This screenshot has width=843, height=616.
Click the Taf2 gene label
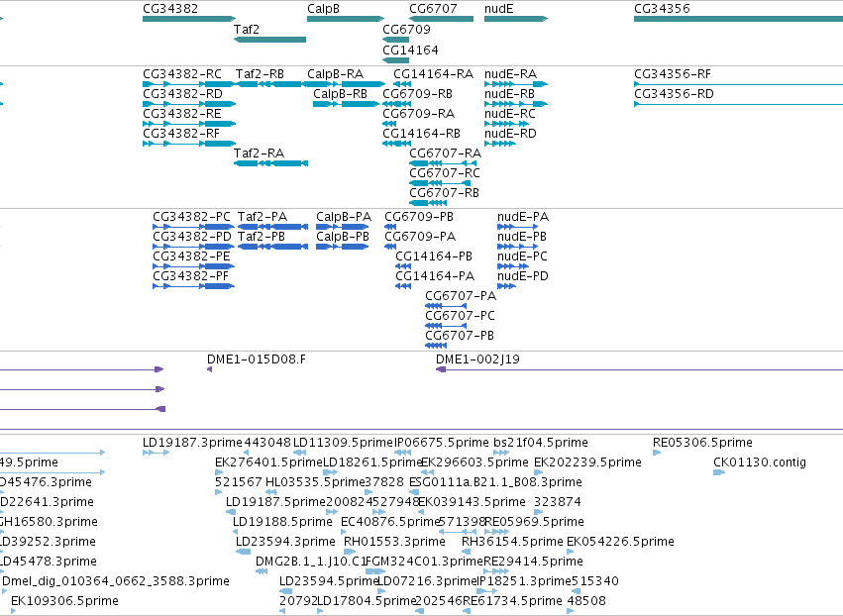point(247,30)
